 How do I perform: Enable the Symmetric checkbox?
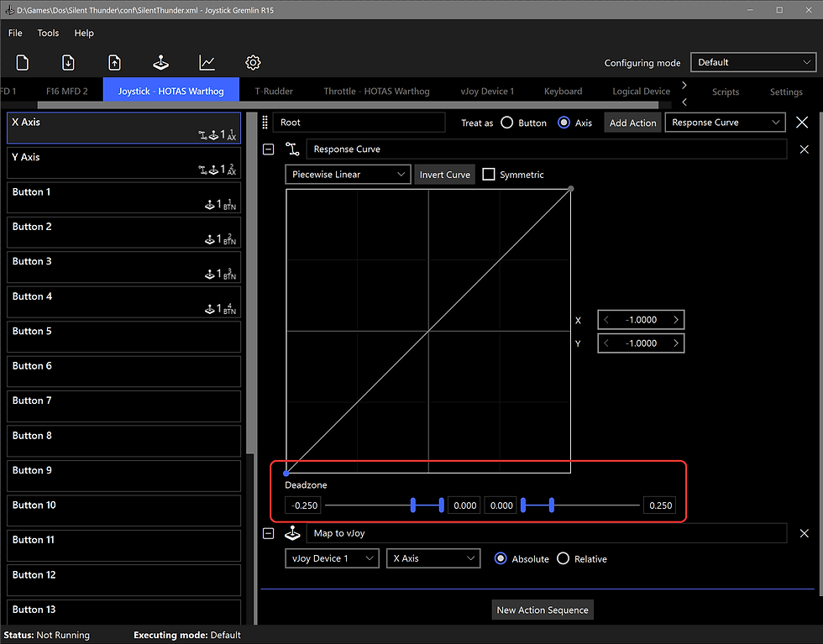point(489,175)
